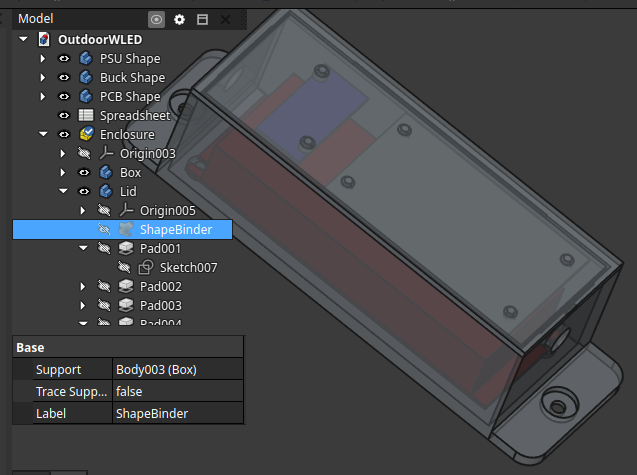637x475 pixels.
Task: Expand the PSU Shape node
Action: click(43, 59)
